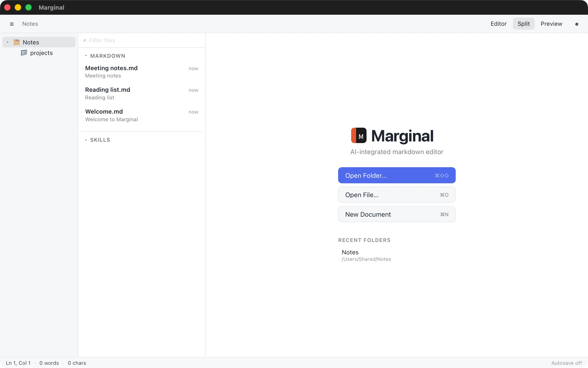588x368 pixels.
Task: Open Reading list.md from the file list
Action: tap(142, 93)
